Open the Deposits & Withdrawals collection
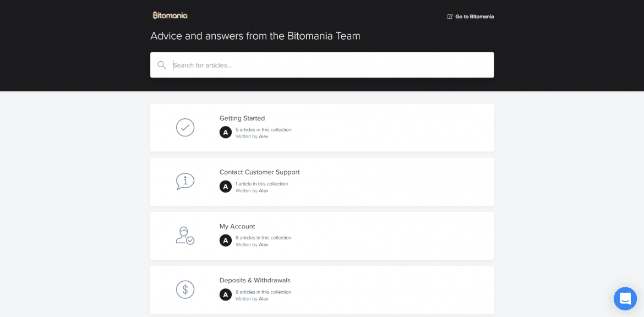644x317 pixels. (x=255, y=280)
